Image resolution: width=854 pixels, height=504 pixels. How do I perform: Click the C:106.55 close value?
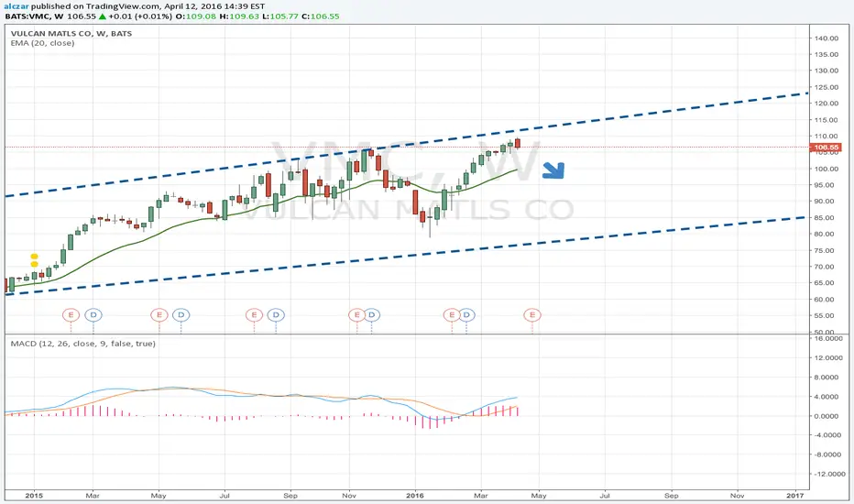click(321, 16)
